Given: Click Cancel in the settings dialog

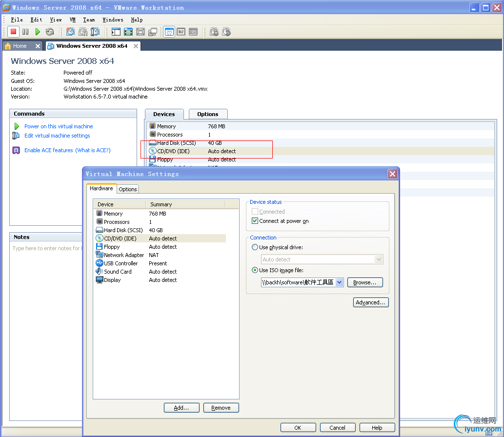Looking at the screenshot, I should pyautogui.click(x=338, y=428).
